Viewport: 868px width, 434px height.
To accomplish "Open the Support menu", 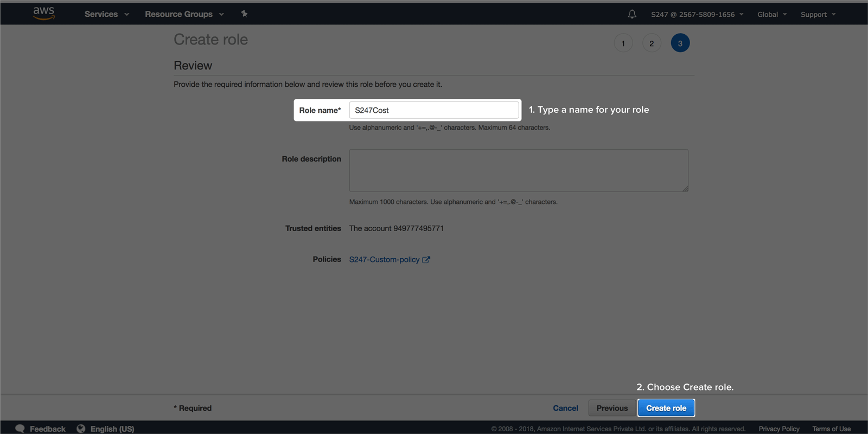I will (818, 15).
